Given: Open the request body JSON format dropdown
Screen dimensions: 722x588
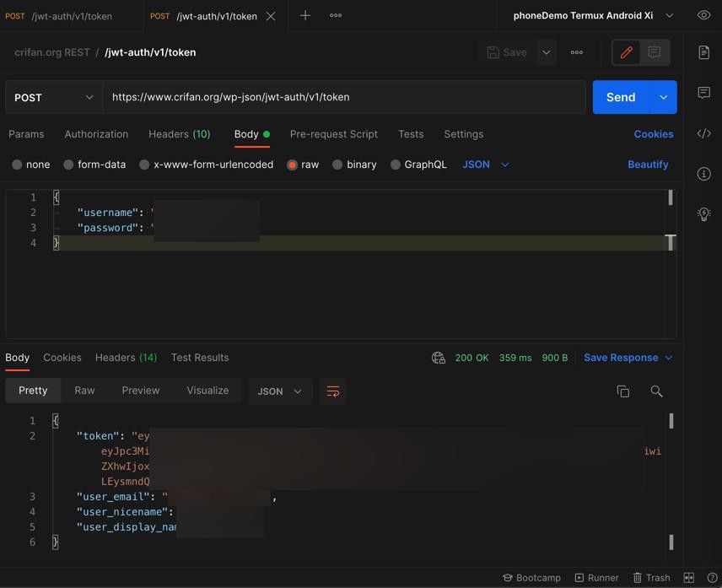Looking at the screenshot, I should pos(485,165).
